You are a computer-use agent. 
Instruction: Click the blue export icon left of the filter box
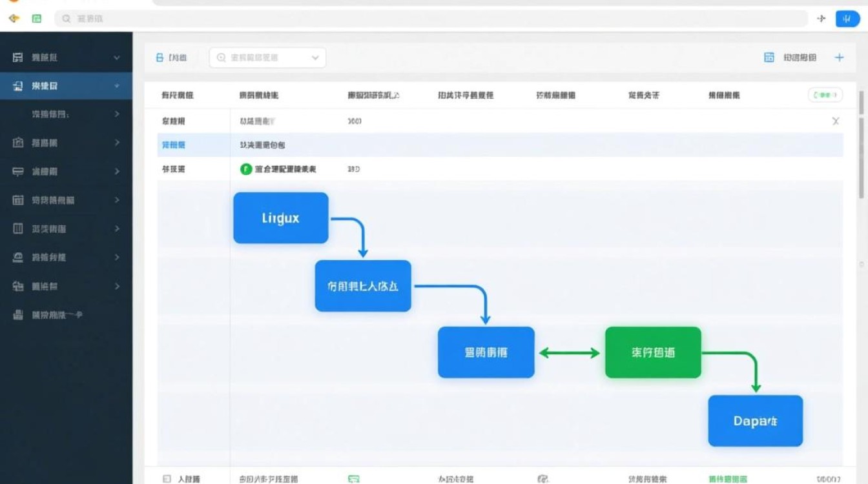click(x=159, y=57)
